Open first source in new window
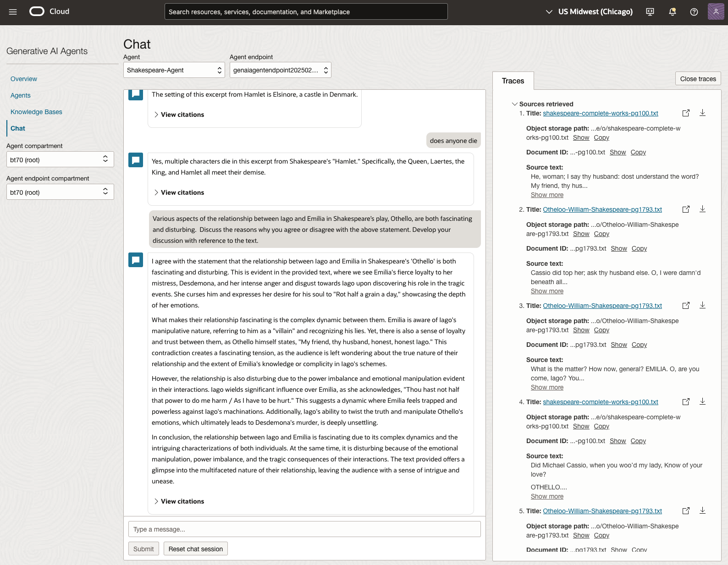728x565 pixels. pyautogui.click(x=686, y=113)
